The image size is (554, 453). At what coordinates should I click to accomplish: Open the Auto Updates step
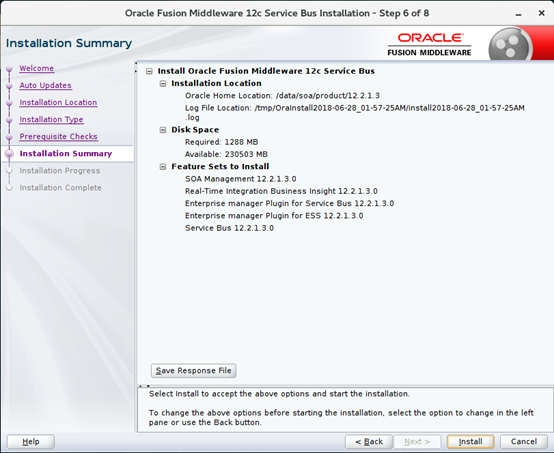click(46, 85)
